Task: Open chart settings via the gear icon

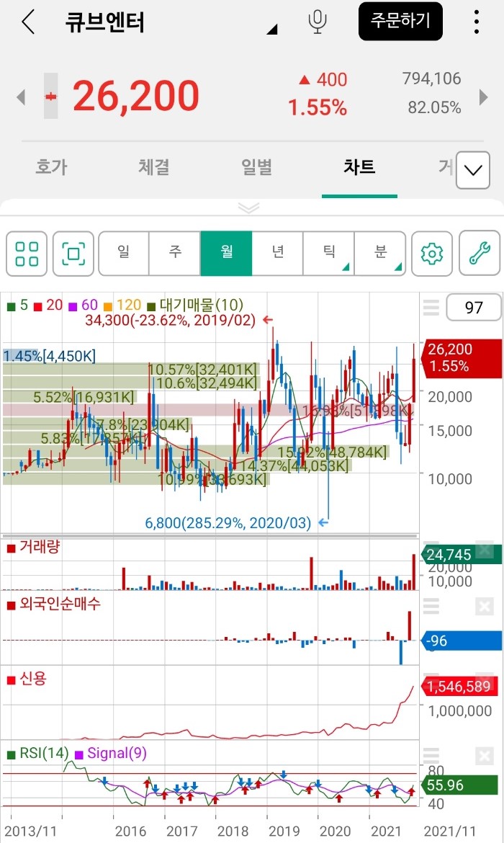Action: [431, 254]
